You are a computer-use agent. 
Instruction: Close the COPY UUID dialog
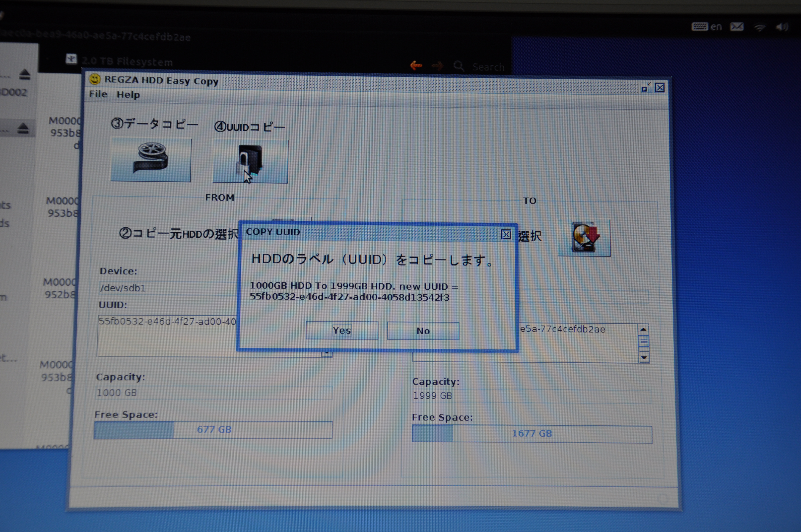(x=506, y=234)
